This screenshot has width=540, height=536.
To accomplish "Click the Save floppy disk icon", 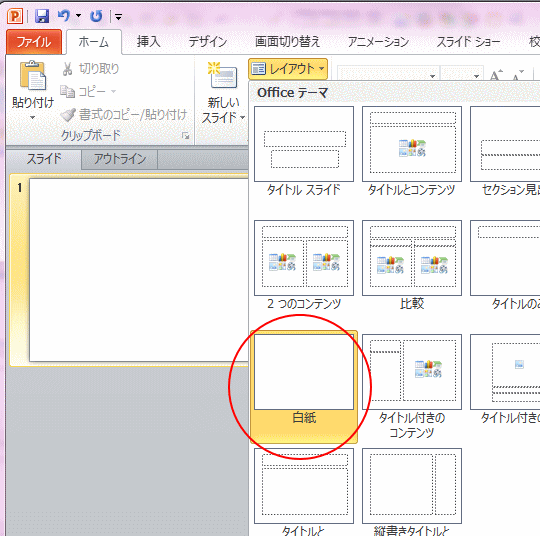I will 42,16.
